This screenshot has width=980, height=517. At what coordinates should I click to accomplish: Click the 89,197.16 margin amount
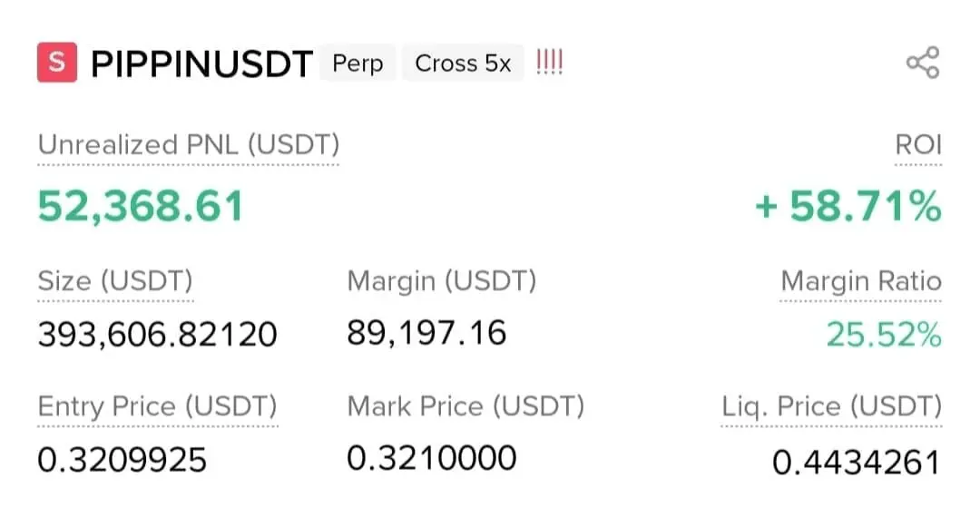(x=426, y=333)
